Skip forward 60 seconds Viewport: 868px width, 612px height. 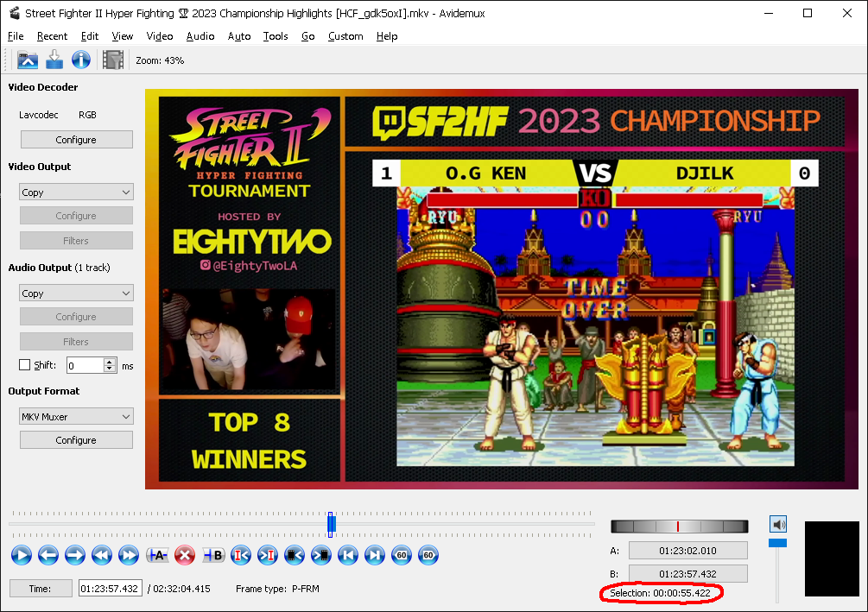pyautogui.click(x=428, y=555)
